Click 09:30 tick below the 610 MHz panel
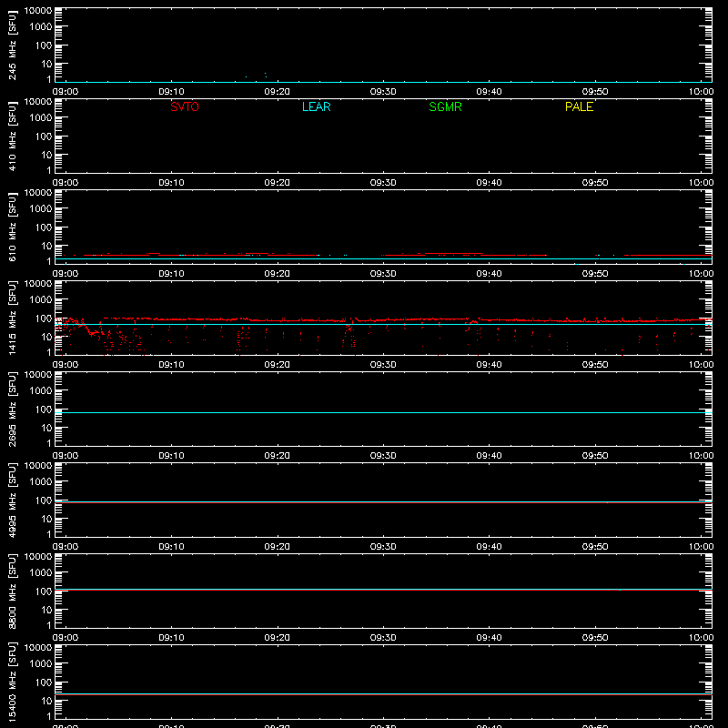This screenshot has width=728, height=728. pyautogui.click(x=383, y=274)
